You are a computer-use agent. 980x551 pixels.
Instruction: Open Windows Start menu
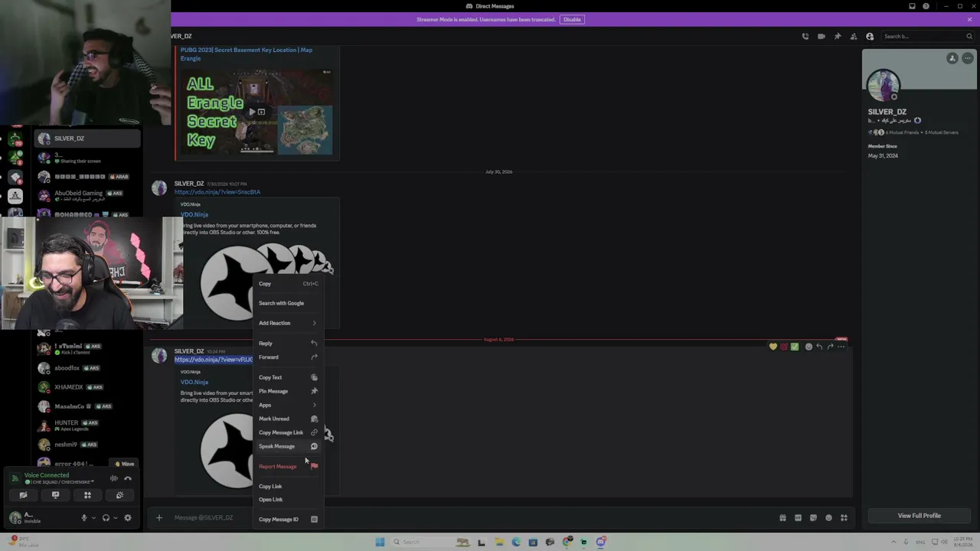(x=380, y=542)
